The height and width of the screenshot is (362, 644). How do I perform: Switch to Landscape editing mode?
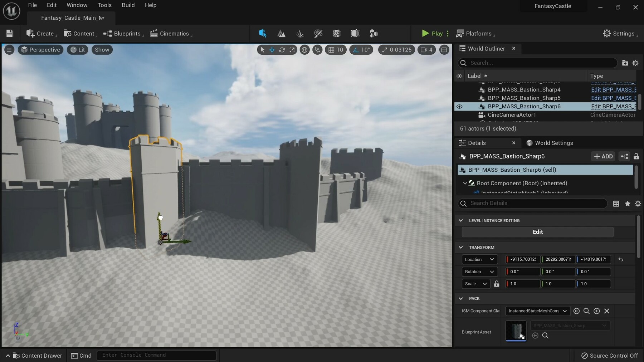click(282, 33)
